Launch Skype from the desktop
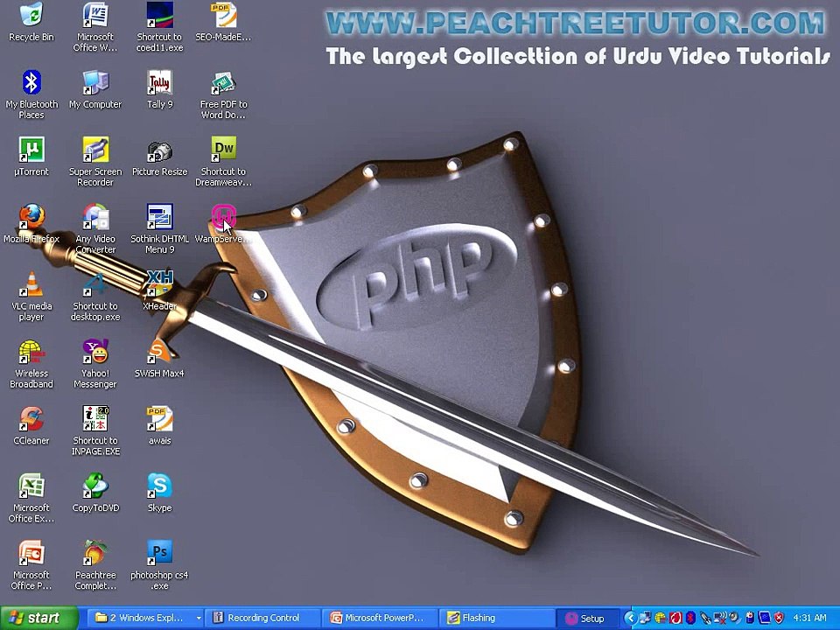Image resolution: width=840 pixels, height=630 pixels. pos(159,486)
